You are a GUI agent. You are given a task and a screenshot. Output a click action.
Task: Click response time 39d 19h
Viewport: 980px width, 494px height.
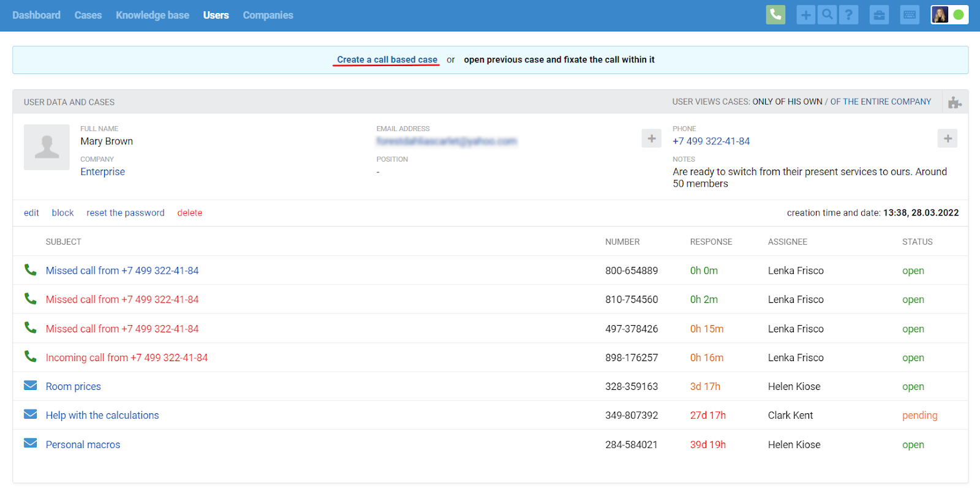pyautogui.click(x=708, y=444)
